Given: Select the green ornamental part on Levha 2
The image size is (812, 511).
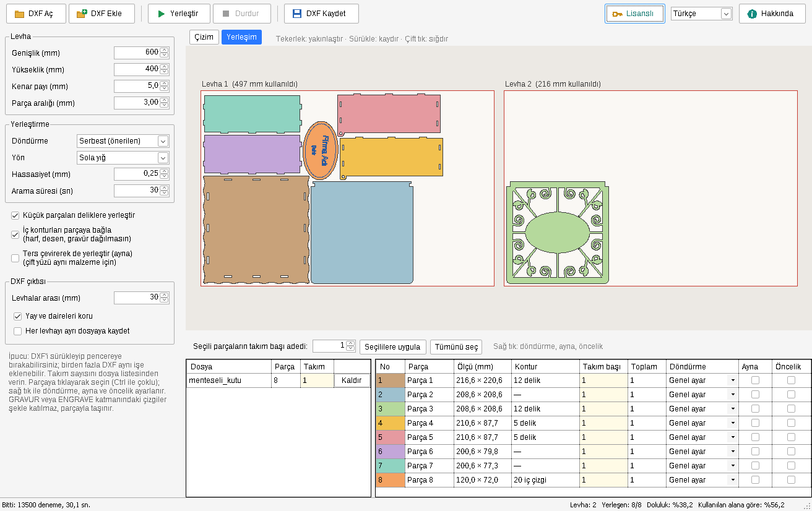Looking at the screenshot, I should coord(557,233).
